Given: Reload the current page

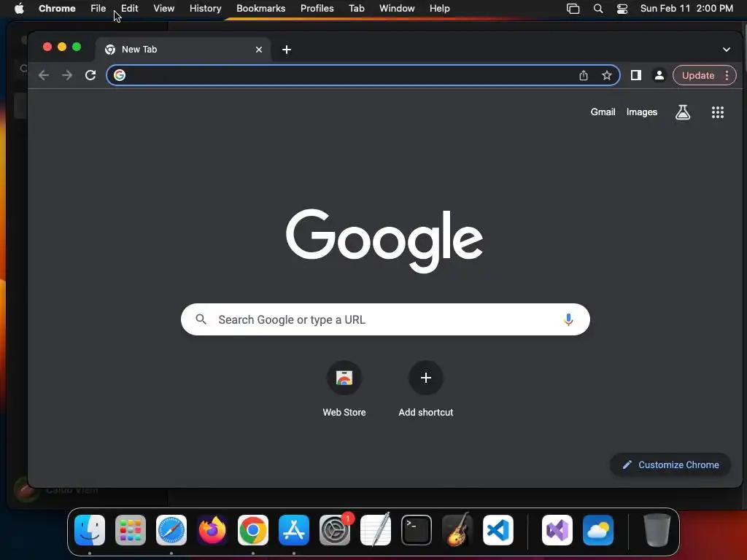Looking at the screenshot, I should pyautogui.click(x=90, y=75).
